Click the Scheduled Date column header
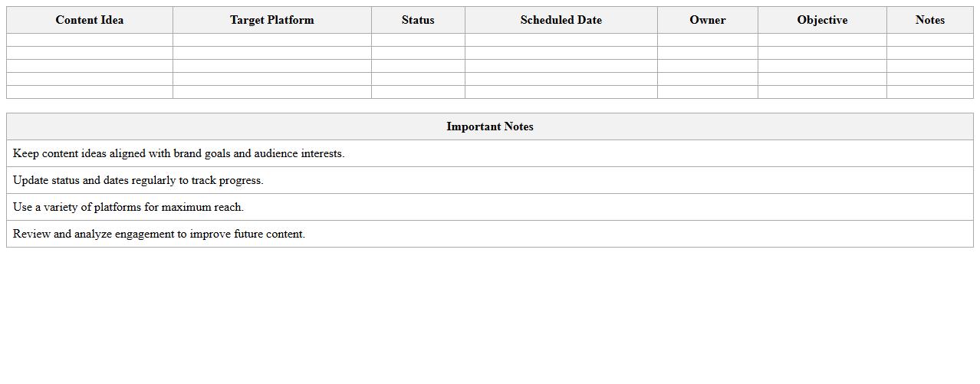Image resolution: width=980 pixels, height=384 pixels. pos(561,20)
